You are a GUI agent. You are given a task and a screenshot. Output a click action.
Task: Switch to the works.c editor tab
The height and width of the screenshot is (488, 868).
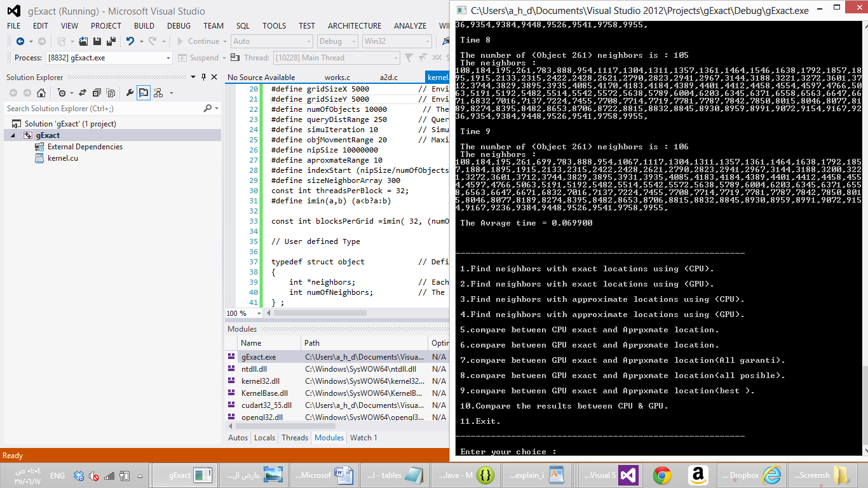pyautogui.click(x=337, y=78)
